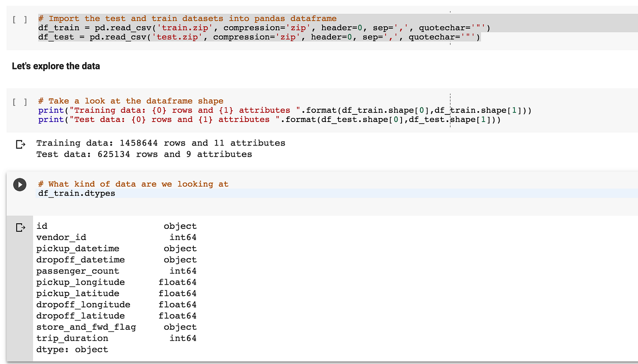The image size is (638, 364).
Task: Click the run bracket of the dataframe shape cell
Action: pyautogui.click(x=20, y=102)
